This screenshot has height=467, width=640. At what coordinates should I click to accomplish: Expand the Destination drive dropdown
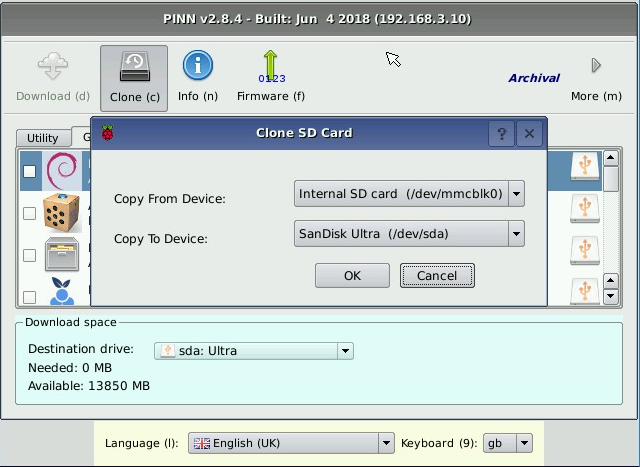pyautogui.click(x=254, y=351)
